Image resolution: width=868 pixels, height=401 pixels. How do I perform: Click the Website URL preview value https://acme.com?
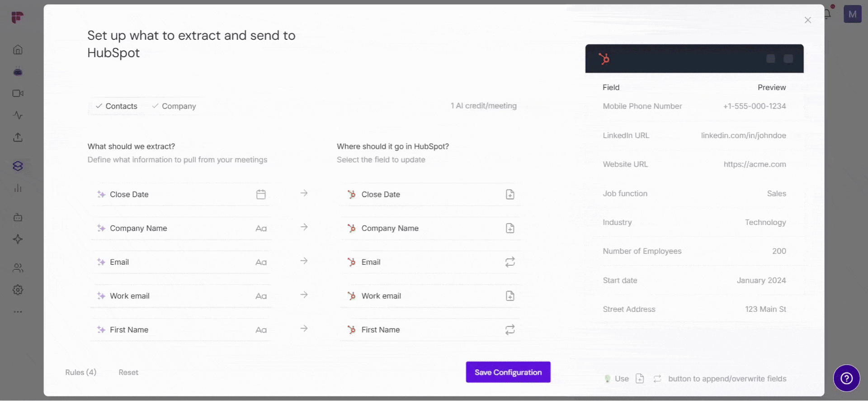click(x=755, y=164)
